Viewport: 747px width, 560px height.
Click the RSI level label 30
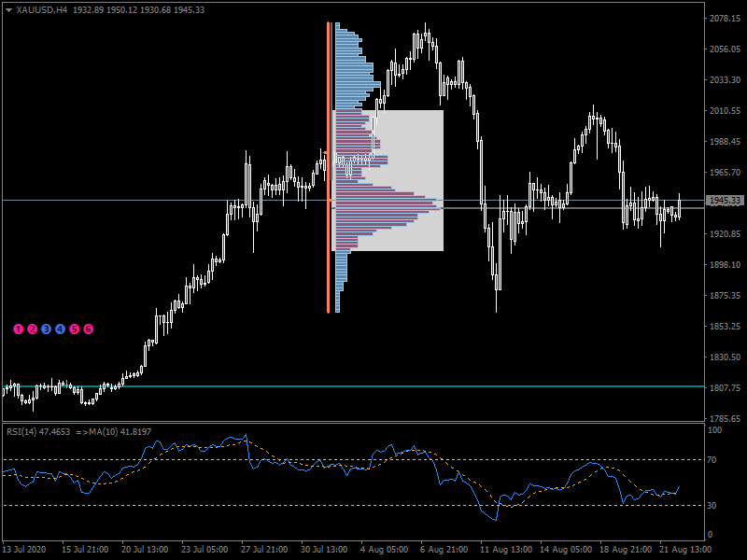(x=712, y=505)
